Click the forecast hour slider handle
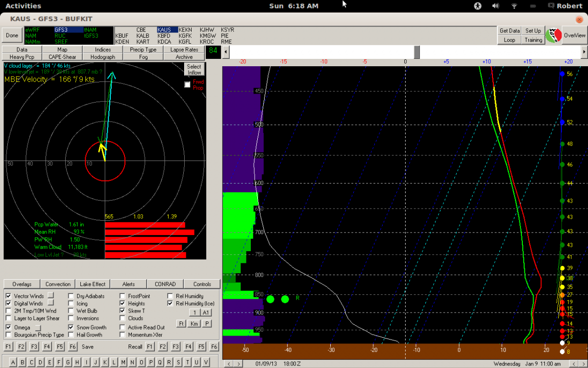Viewport: 588px width, 368px height. point(417,51)
